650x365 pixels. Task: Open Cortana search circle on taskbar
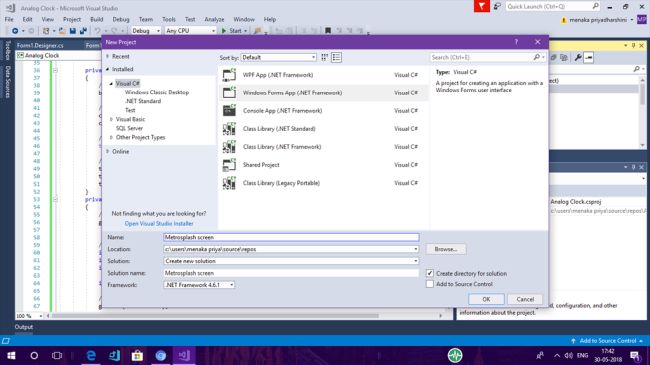(34, 355)
